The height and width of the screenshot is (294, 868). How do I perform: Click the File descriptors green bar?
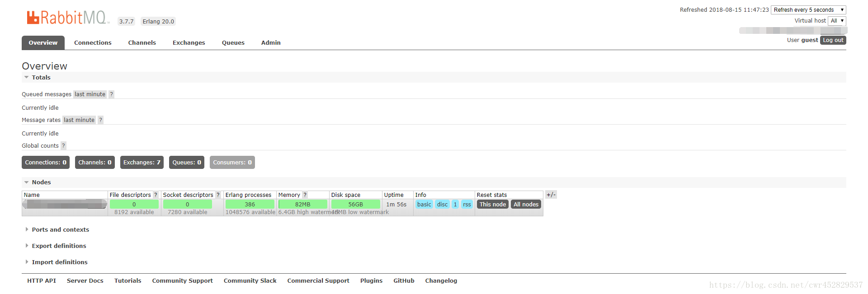pos(134,205)
